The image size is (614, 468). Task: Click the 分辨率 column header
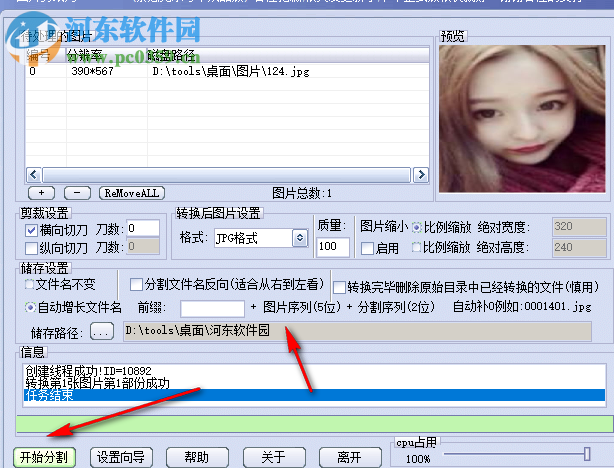coord(106,55)
